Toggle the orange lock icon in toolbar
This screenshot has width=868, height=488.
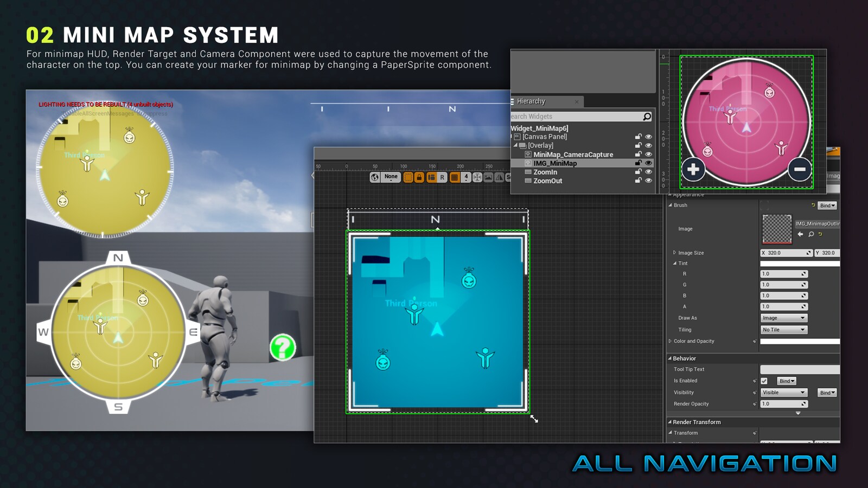419,177
